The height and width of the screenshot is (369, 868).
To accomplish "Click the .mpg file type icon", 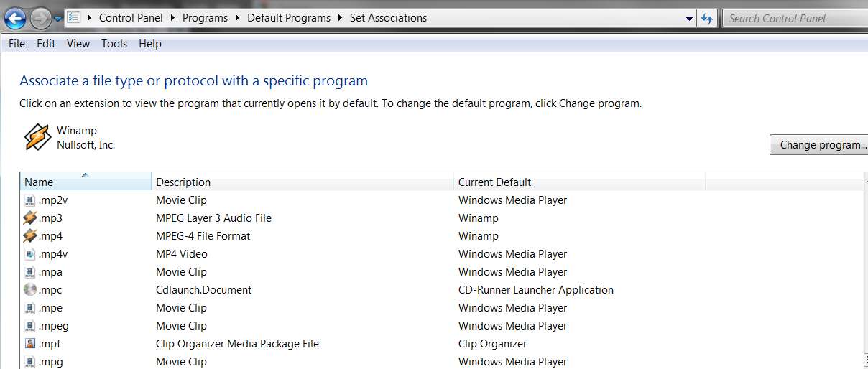I will 29,362.
